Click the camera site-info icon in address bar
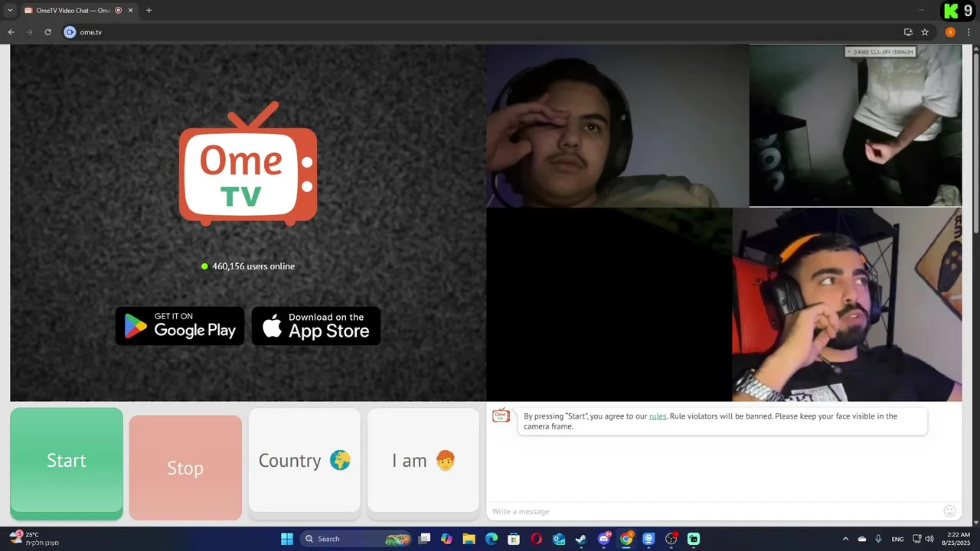 70,32
